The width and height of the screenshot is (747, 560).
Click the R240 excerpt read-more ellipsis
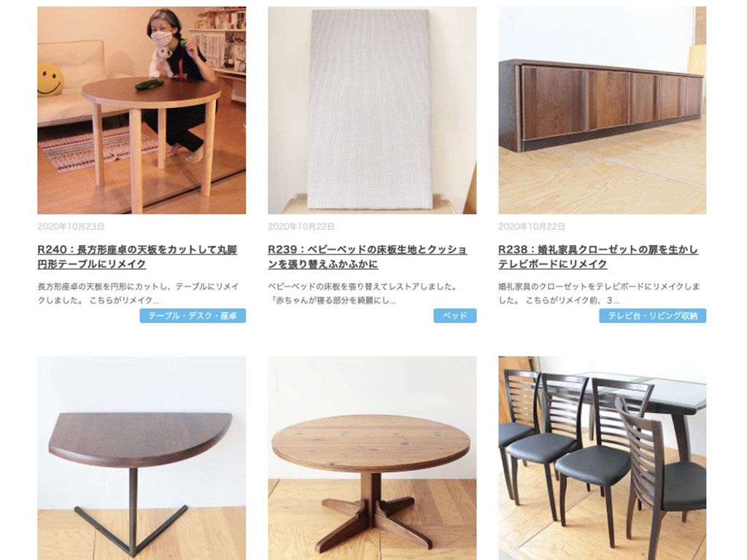(x=155, y=300)
